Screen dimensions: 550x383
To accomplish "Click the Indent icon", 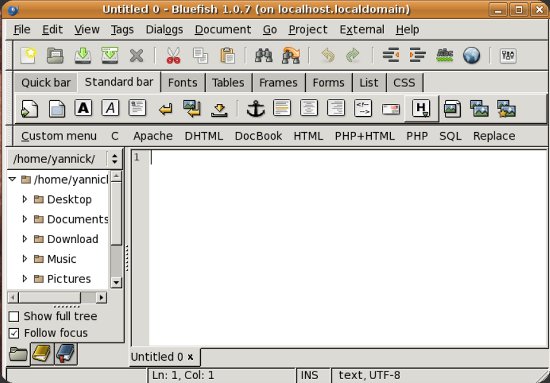I will [417, 55].
